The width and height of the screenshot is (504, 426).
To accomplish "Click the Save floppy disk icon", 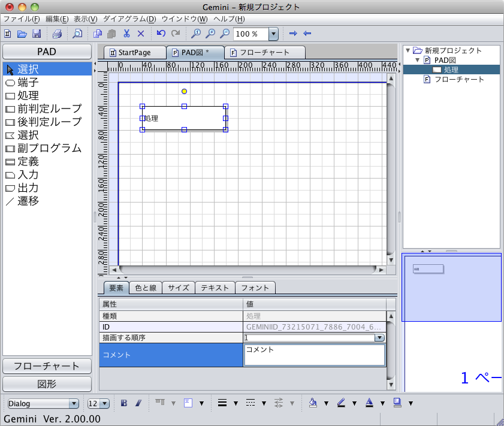I will 37,34.
